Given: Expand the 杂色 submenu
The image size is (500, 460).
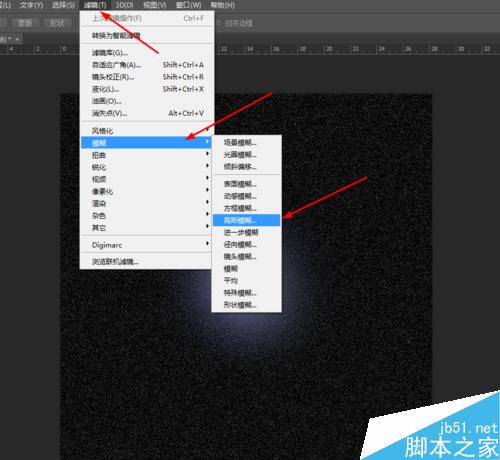Looking at the screenshot, I should tap(146, 216).
